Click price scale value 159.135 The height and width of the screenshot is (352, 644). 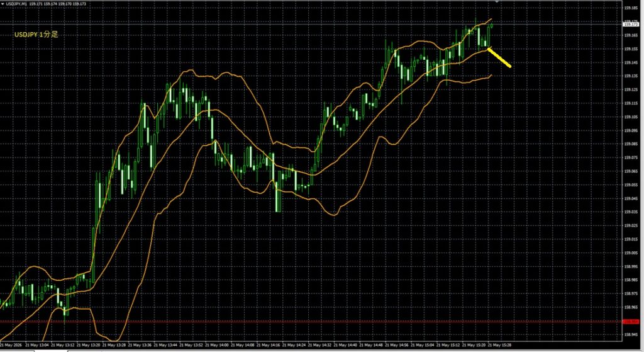coord(630,76)
